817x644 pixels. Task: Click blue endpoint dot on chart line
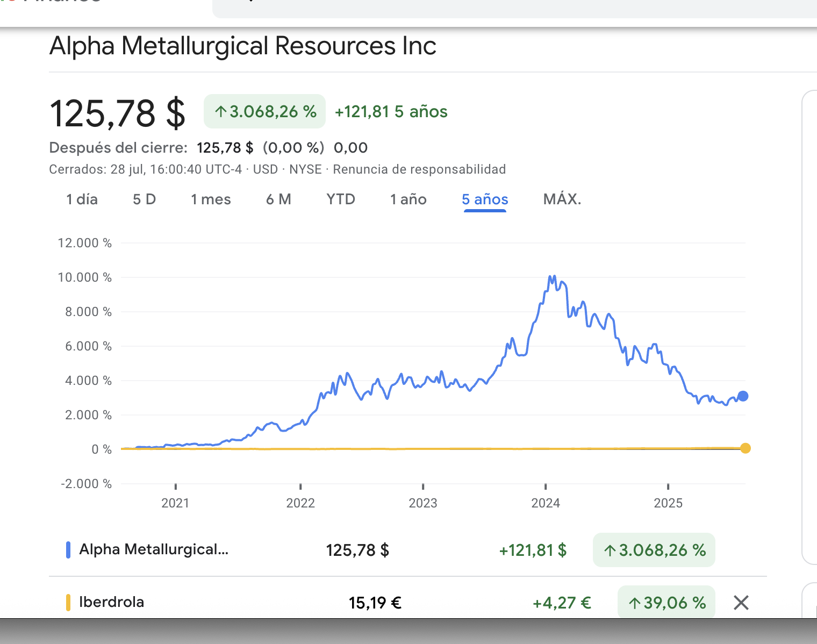pos(743,396)
